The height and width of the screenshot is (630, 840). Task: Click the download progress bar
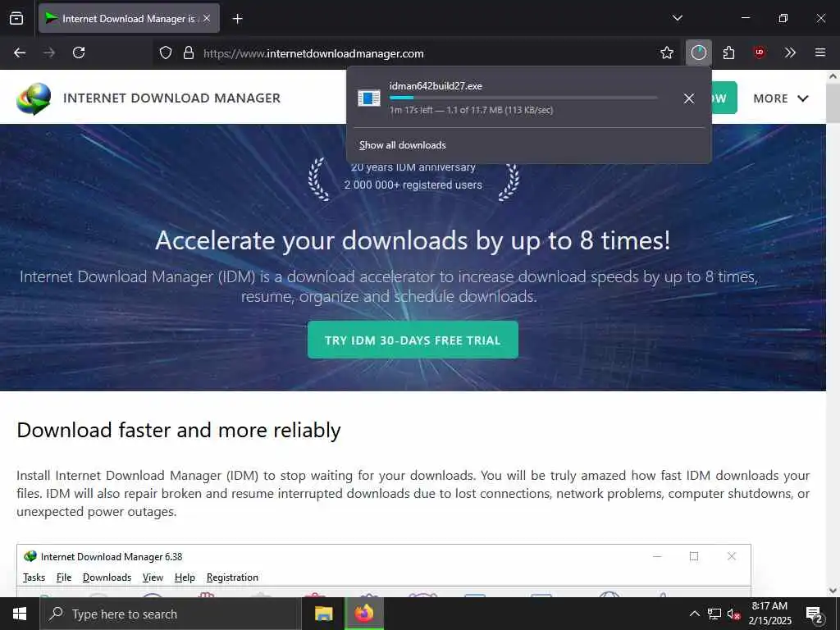(523, 98)
